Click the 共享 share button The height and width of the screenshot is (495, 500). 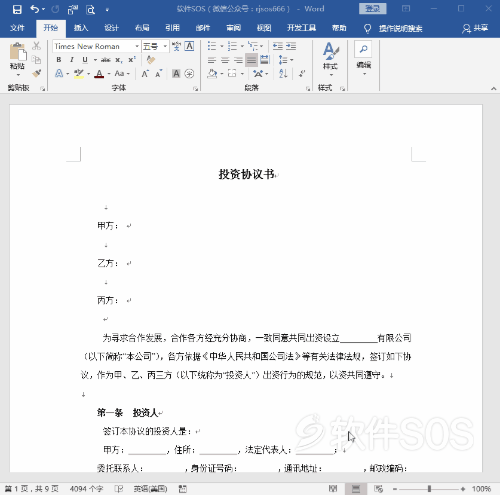475,28
